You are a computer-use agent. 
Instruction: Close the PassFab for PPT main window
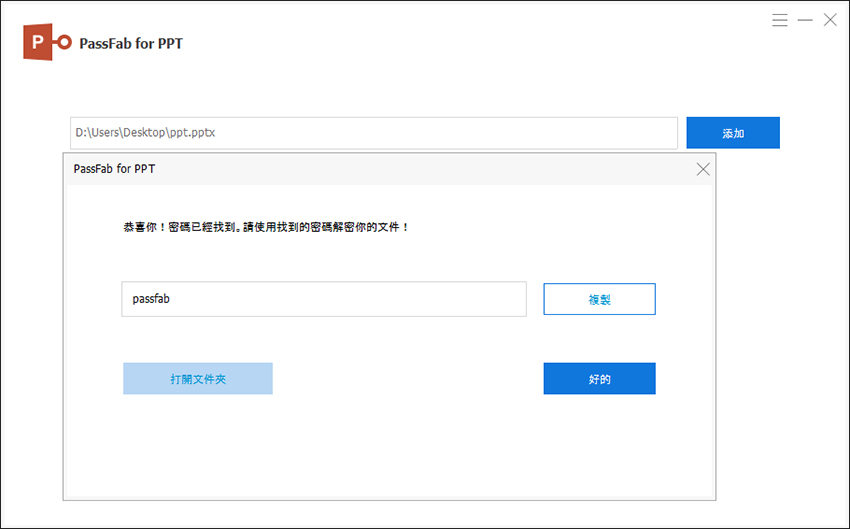click(830, 20)
